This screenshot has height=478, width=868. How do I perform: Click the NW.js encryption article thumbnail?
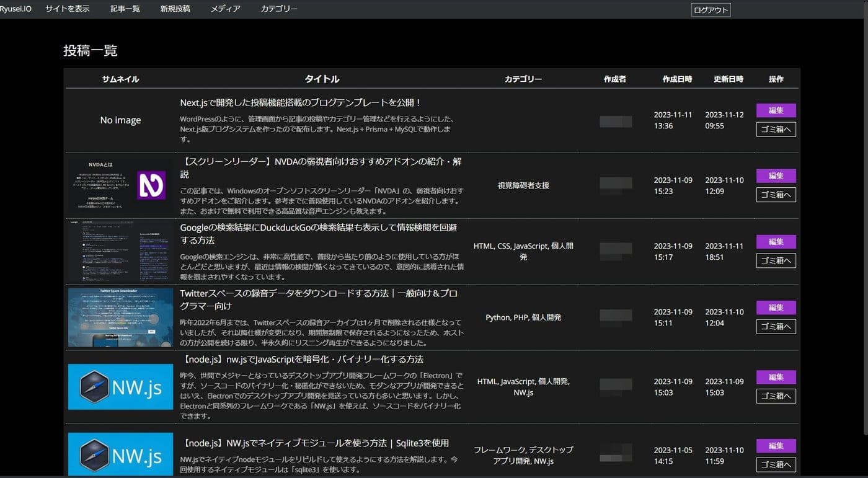point(120,386)
